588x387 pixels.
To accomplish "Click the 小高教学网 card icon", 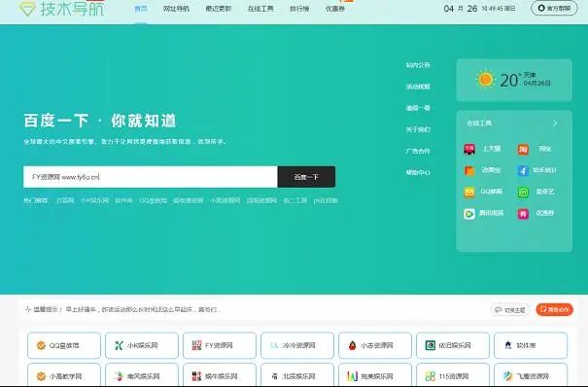I will 41,376.
